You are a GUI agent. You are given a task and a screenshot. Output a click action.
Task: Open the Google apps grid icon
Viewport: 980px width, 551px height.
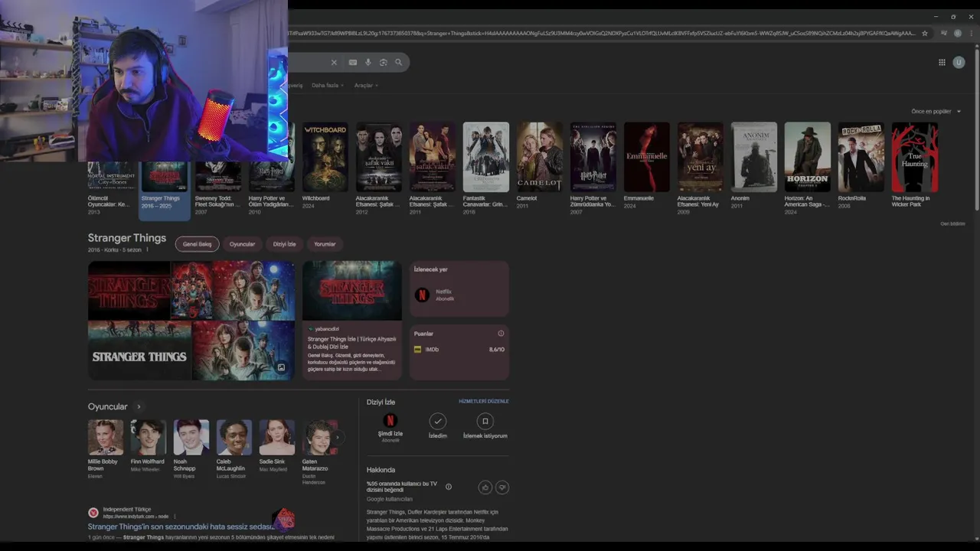(x=942, y=63)
